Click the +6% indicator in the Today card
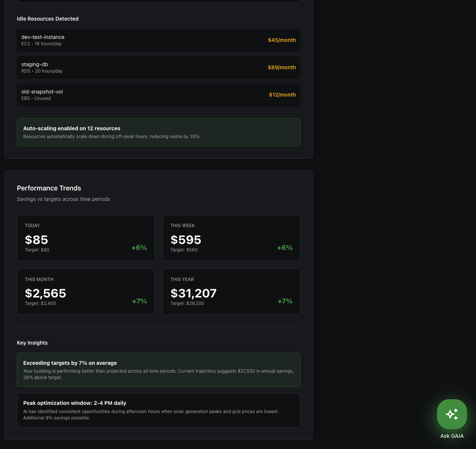Viewport: 476px width, 449px height. point(139,248)
